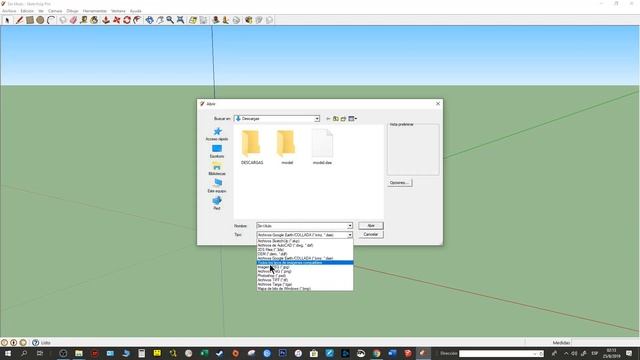This screenshot has width=640, height=360.
Task: Choose the Circle tool
Action: (x=40, y=20)
